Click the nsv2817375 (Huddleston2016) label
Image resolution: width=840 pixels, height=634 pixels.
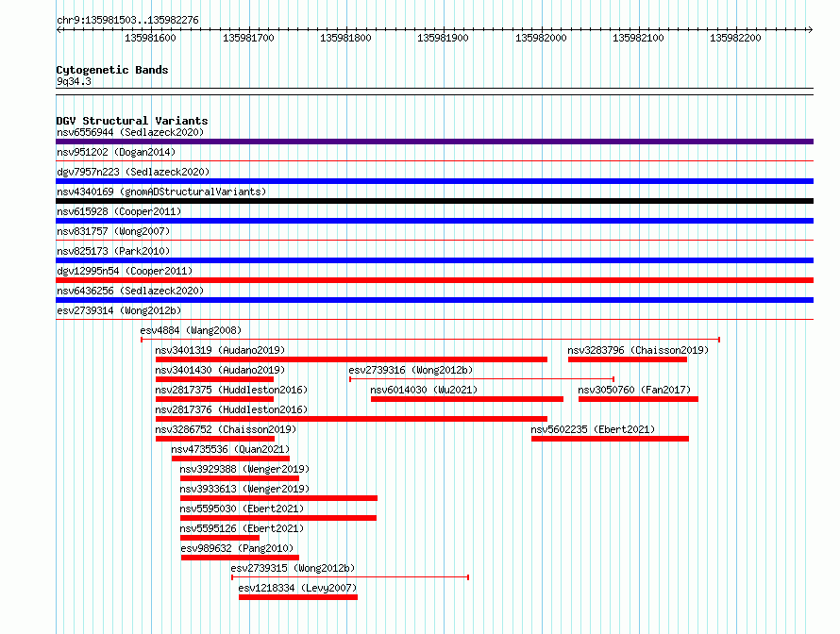pos(231,390)
